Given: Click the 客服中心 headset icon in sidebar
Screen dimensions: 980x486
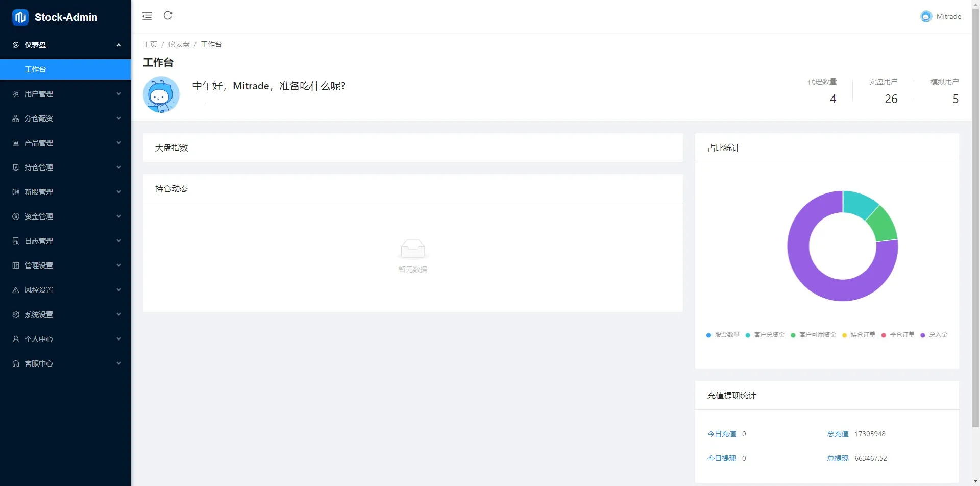Looking at the screenshot, I should click(16, 363).
